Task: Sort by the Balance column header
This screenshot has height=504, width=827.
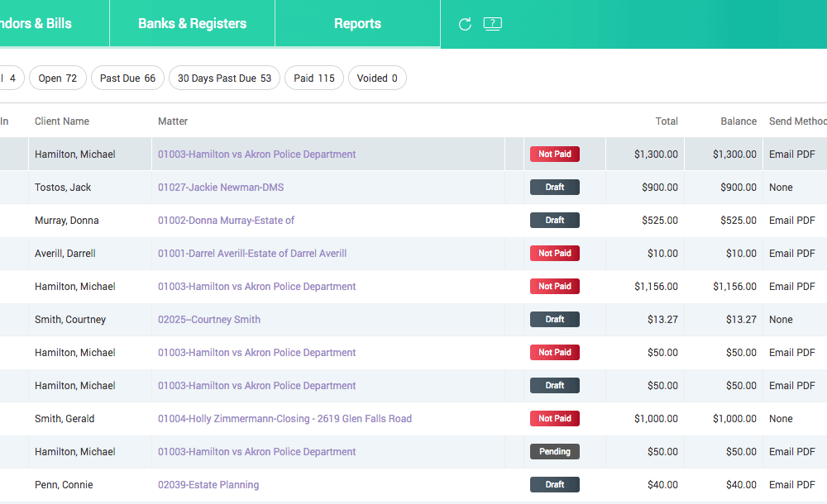Action: pos(739,121)
